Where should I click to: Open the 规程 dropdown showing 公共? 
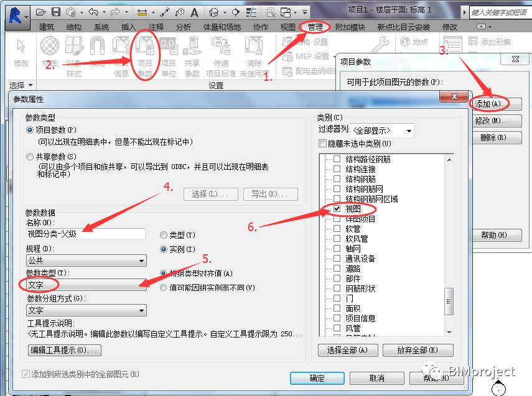86,260
